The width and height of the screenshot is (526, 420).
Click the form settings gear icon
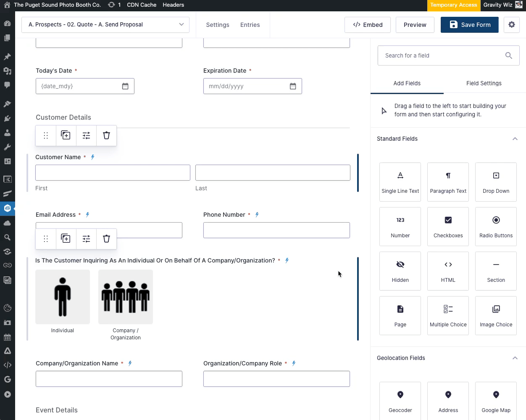(x=511, y=25)
